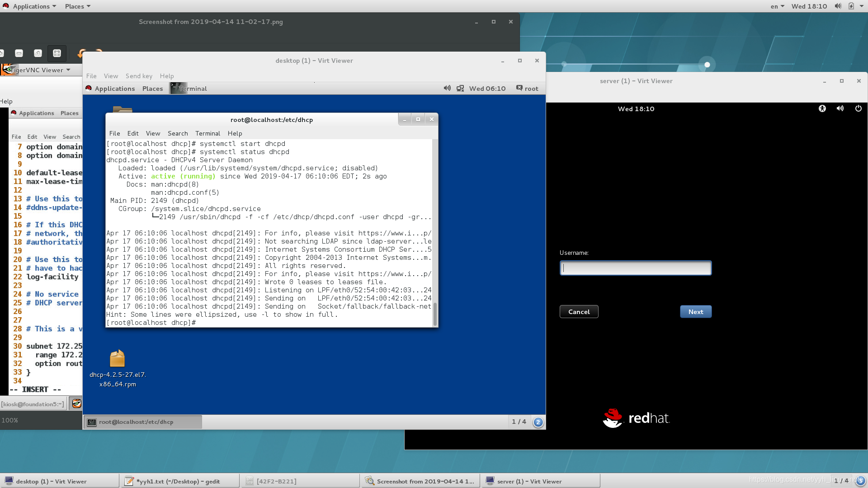
Task: Click host top bar volume icon
Action: (838, 6)
